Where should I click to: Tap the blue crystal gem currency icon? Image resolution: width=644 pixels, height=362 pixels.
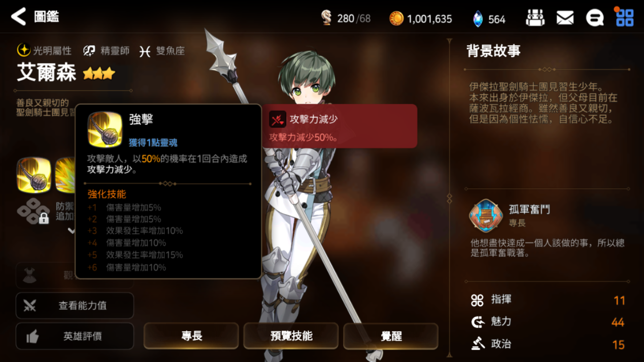[478, 19]
